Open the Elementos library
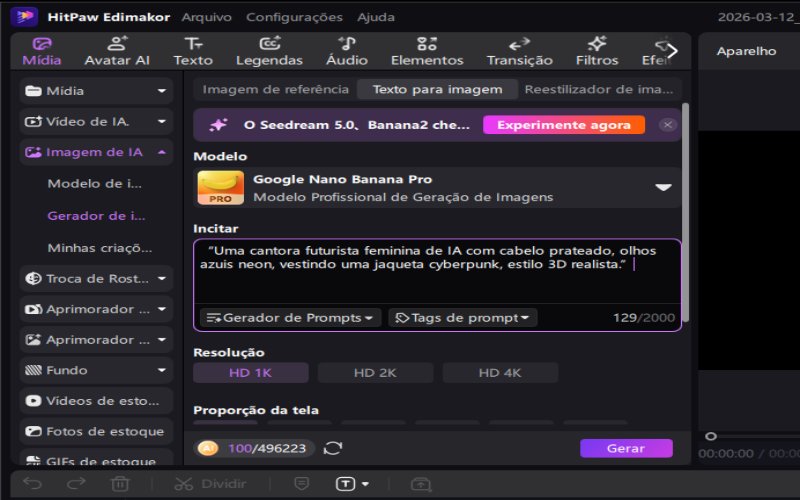The width and height of the screenshot is (800, 500). [427, 50]
